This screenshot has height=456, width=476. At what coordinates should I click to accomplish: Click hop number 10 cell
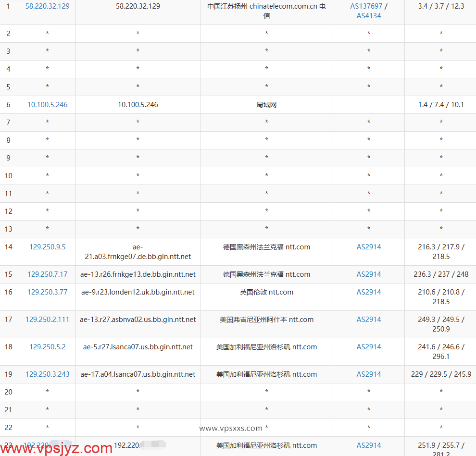pyautogui.click(x=9, y=176)
